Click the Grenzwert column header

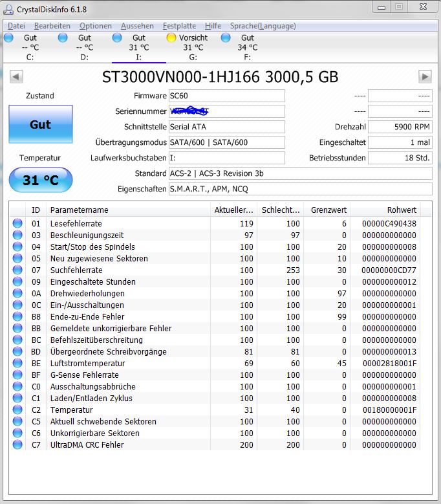click(327, 210)
